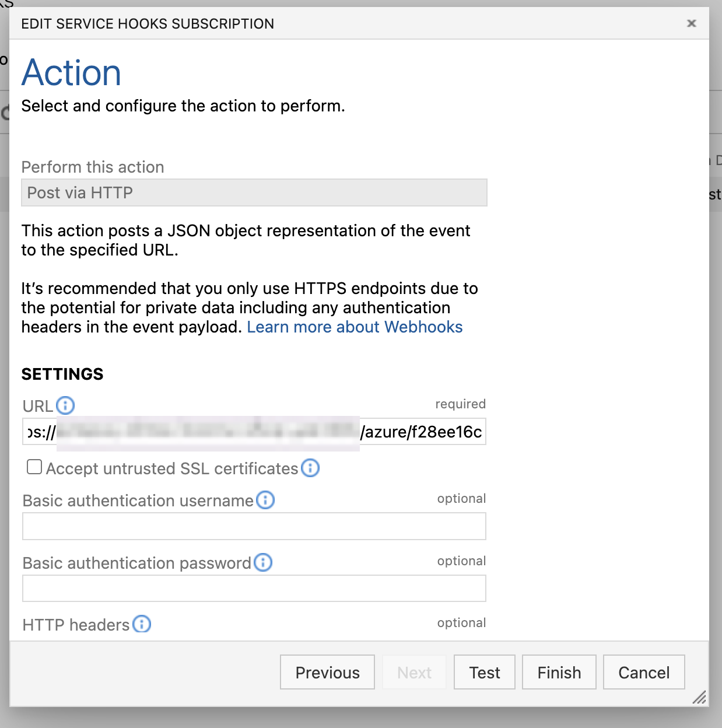Enable Accept untrusted SSL certificates checkbox
The width and height of the screenshot is (722, 728).
click(x=34, y=467)
